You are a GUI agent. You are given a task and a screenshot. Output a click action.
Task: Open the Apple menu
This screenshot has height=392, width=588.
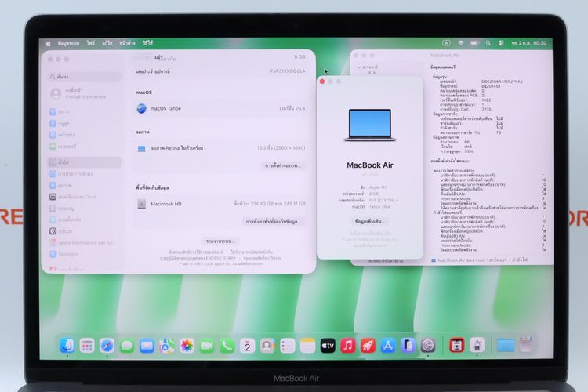[x=49, y=44]
